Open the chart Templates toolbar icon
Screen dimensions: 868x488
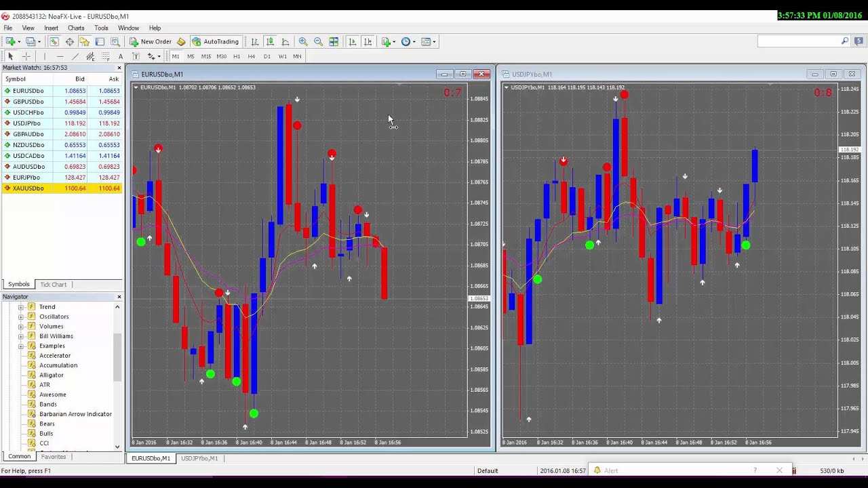(x=426, y=41)
